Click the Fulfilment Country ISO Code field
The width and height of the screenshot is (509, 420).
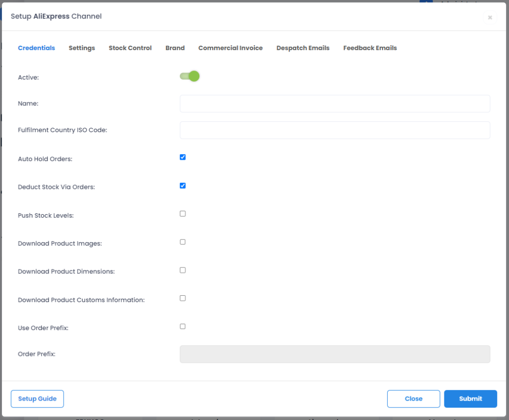point(335,130)
